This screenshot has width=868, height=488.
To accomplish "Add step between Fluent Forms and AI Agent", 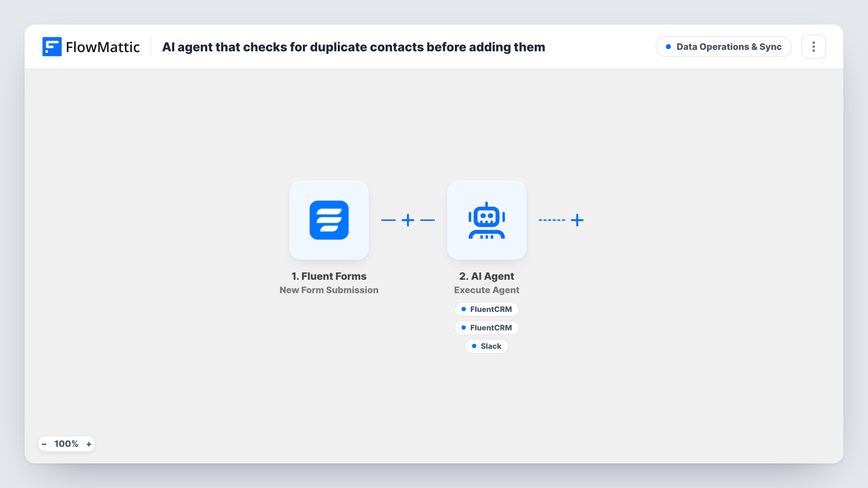I will pos(408,220).
